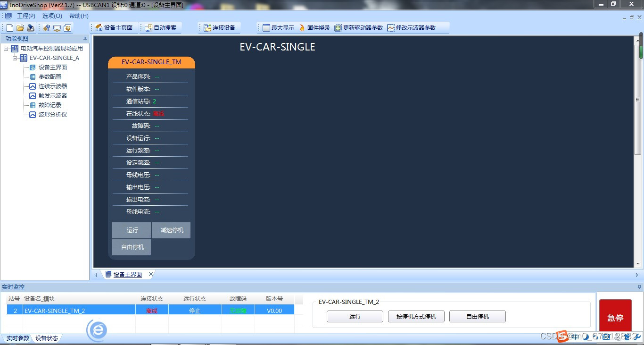
Task: Click the gear settings icon in toolbar
Action: tap(67, 28)
